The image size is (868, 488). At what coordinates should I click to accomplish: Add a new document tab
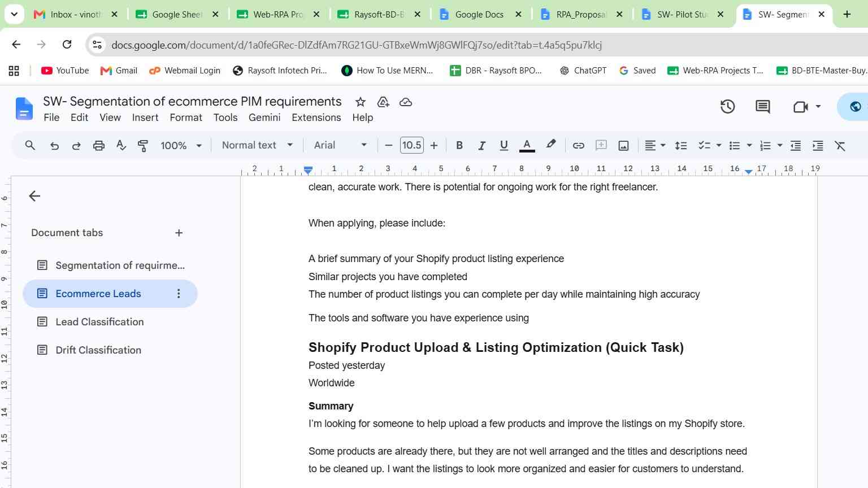pos(179,233)
